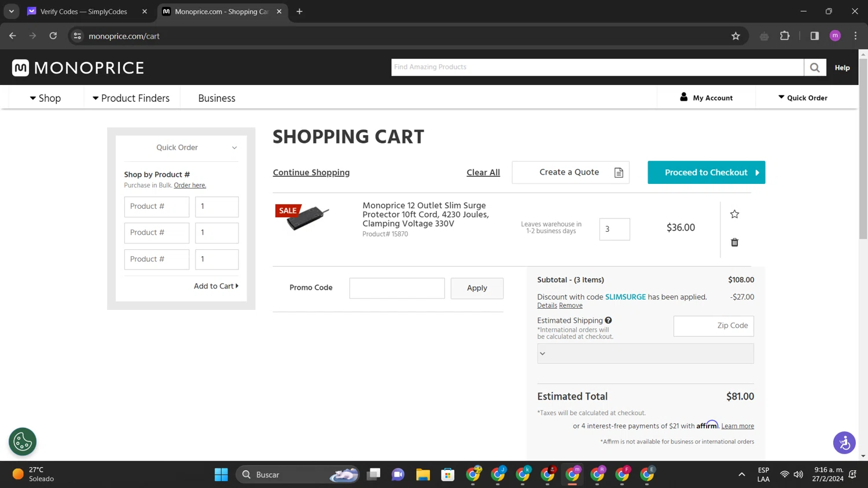Click the search magnifier button
Image resolution: width=868 pixels, height=488 pixels.
click(815, 68)
